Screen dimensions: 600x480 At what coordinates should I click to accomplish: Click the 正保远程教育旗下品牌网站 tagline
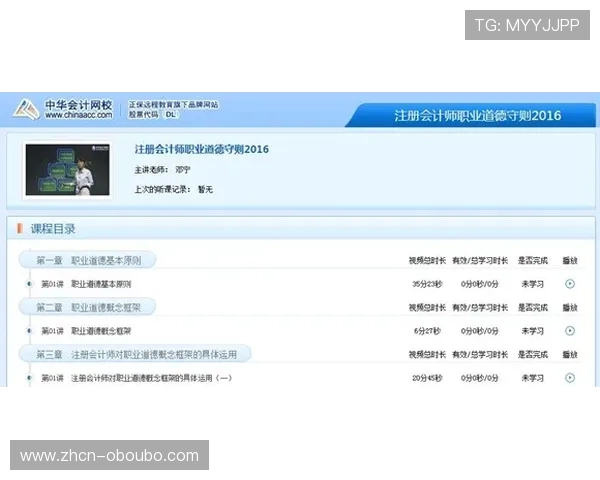tap(173, 104)
